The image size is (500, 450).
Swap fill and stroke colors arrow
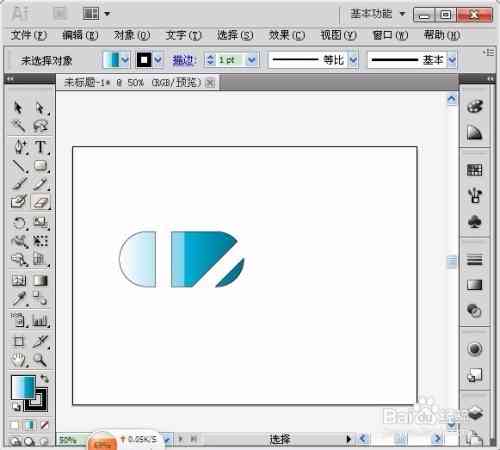tap(44, 378)
